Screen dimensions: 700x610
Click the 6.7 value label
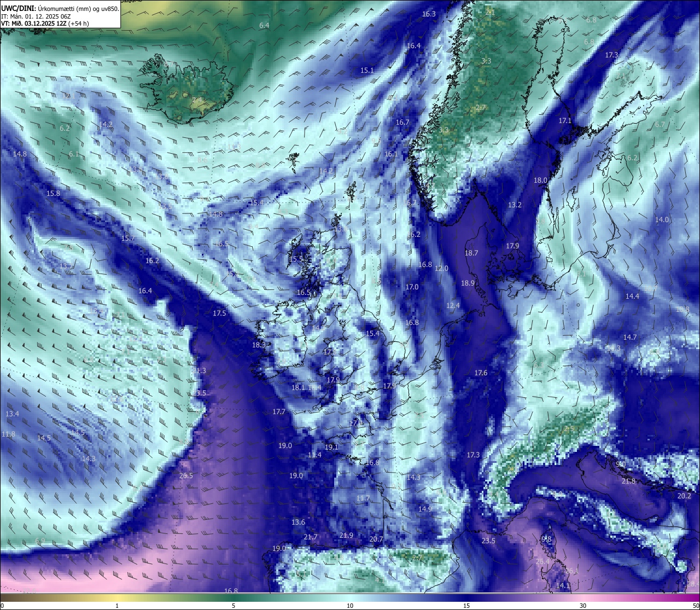660,125
